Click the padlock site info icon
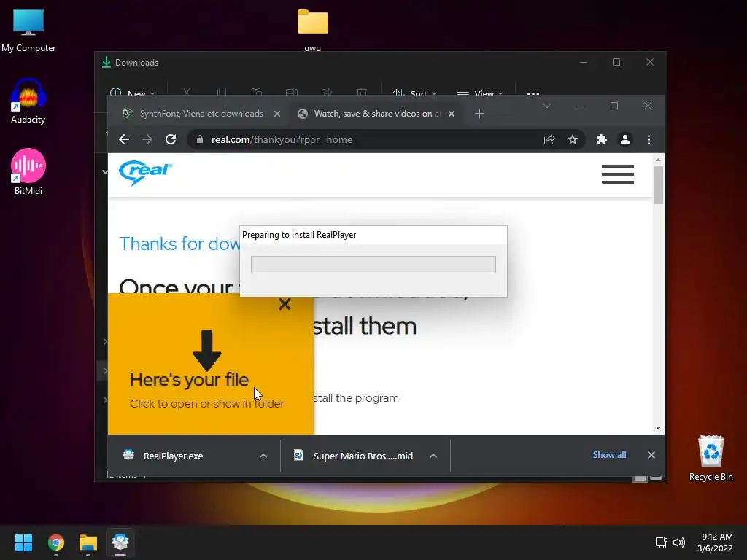The image size is (747, 560). [x=200, y=139]
